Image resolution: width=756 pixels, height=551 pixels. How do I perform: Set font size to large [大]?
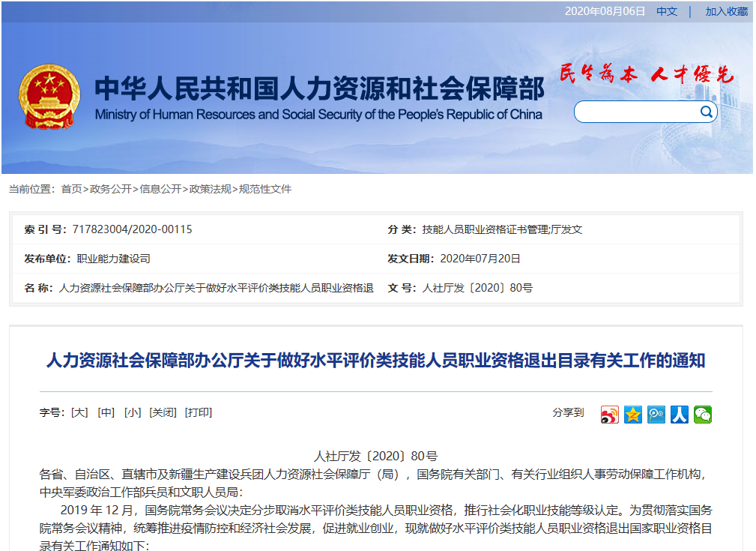coord(79,412)
